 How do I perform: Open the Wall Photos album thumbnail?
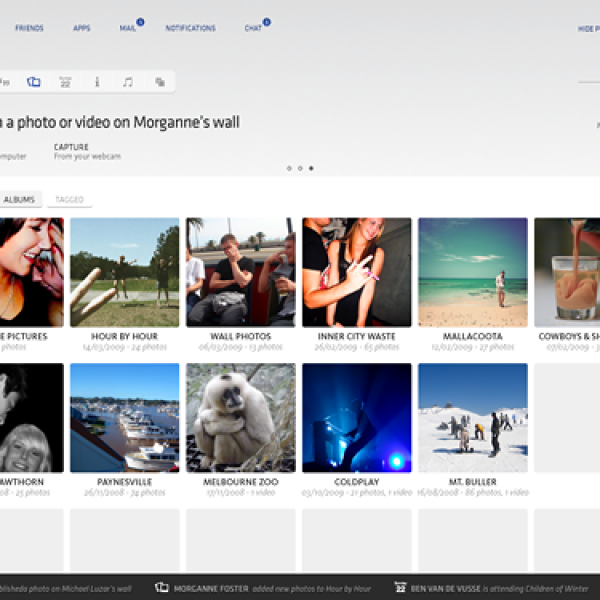click(x=241, y=272)
